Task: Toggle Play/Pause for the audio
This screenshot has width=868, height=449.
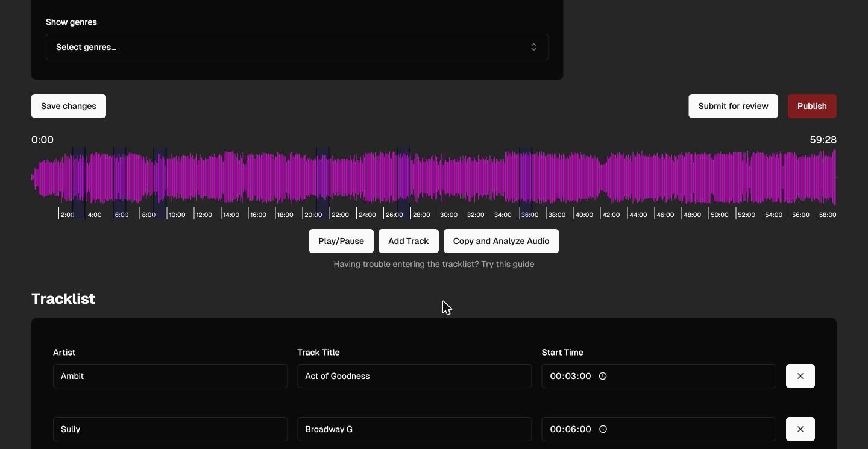Action: tap(341, 241)
